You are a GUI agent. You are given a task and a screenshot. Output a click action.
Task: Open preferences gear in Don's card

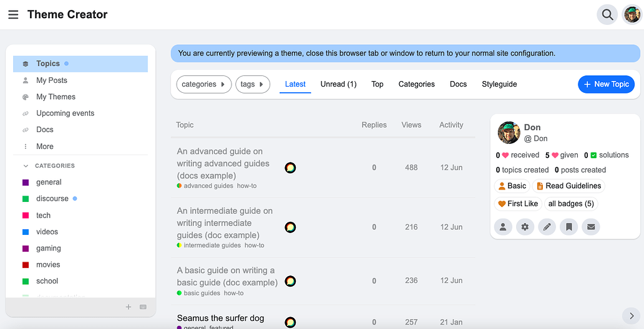point(525,227)
